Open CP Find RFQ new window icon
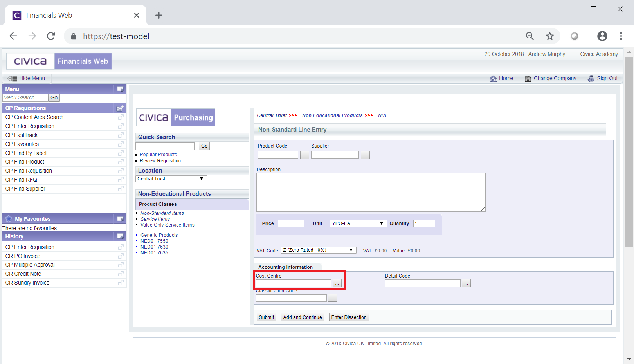Viewport: 634px width, 364px height. tap(121, 180)
